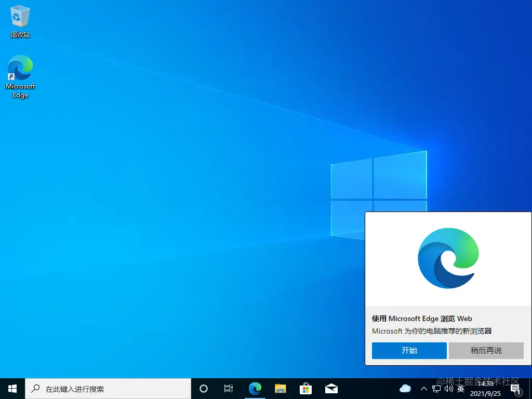Open OneDrive from the system tray
Image resolution: width=532 pixels, height=399 pixels.
coord(405,388)
